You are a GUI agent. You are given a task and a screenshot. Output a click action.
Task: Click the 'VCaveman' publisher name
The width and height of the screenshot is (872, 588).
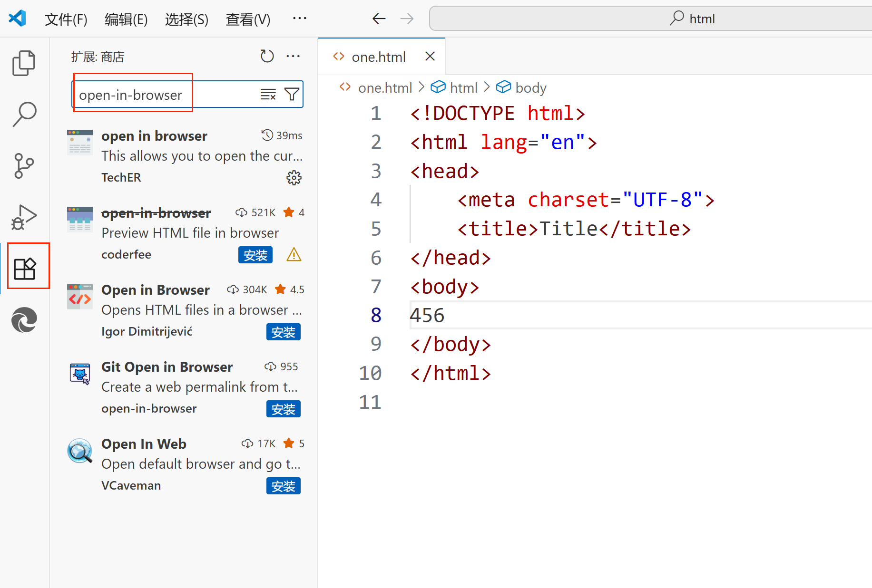pos(131,485)
